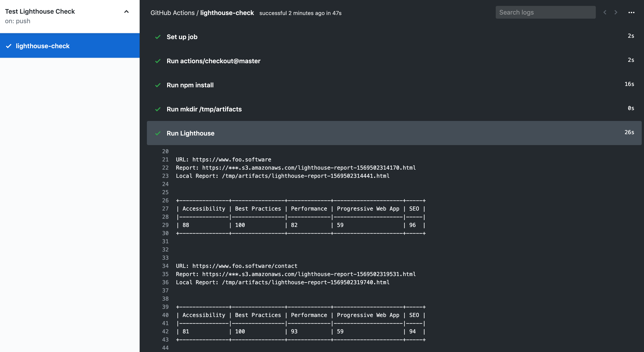Image resolution: width=644 pixels, height=352 pixels.
Task: Open the three-dot more options menu
Action: (631, 12)
